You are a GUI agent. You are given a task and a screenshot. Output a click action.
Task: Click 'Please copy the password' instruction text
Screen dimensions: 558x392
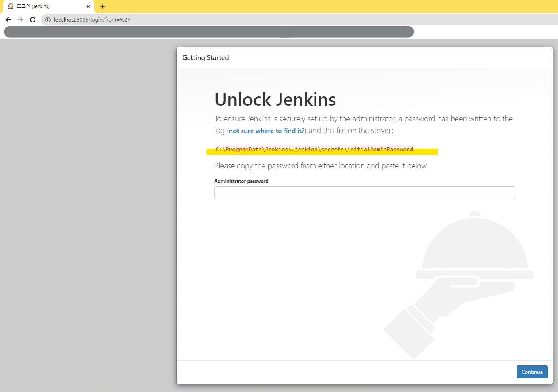point(321,166)
